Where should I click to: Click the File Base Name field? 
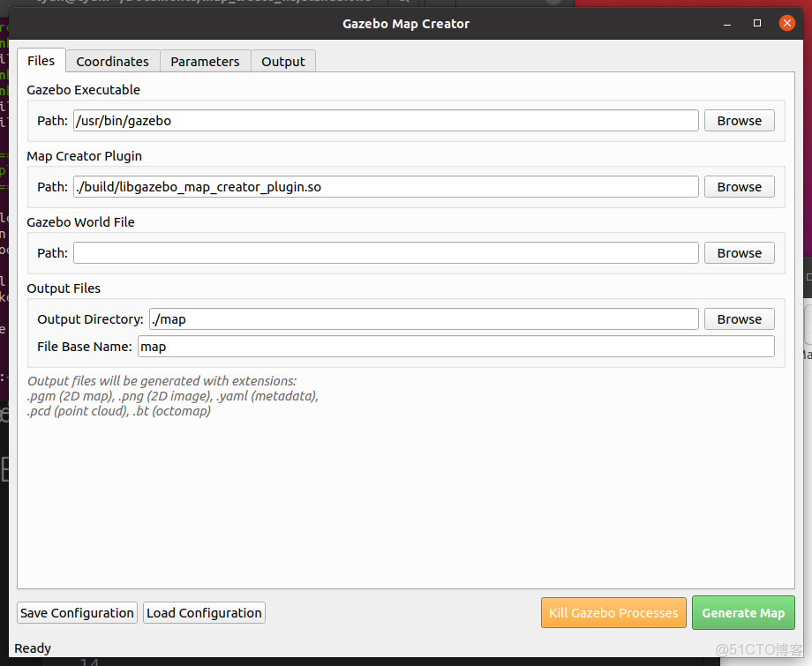[455, 347]
